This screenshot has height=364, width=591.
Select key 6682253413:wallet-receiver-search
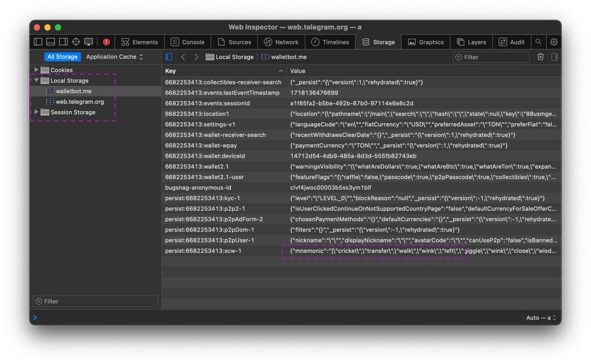pos(215,135)
